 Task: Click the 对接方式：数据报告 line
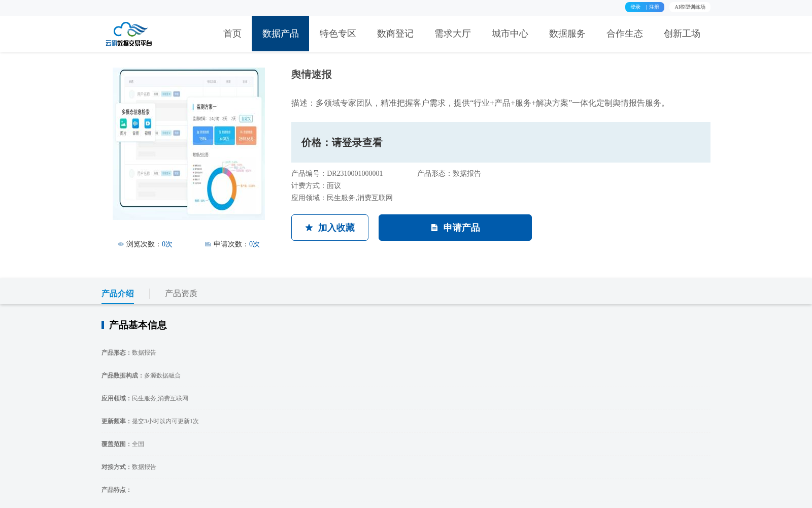[129, 467]
